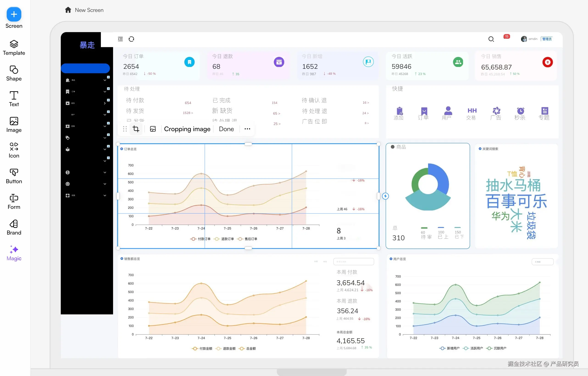Image resolution: width=588 pixels, height=376 pixels.
Task: Click the drag grip dots on floating toolbar
Action: 125,129
